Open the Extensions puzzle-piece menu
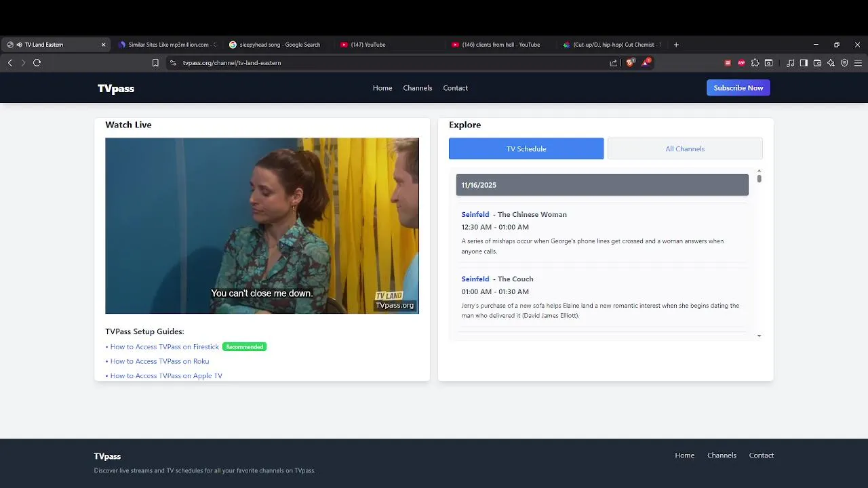Screen dimensions: 868x488 [755, 62]
